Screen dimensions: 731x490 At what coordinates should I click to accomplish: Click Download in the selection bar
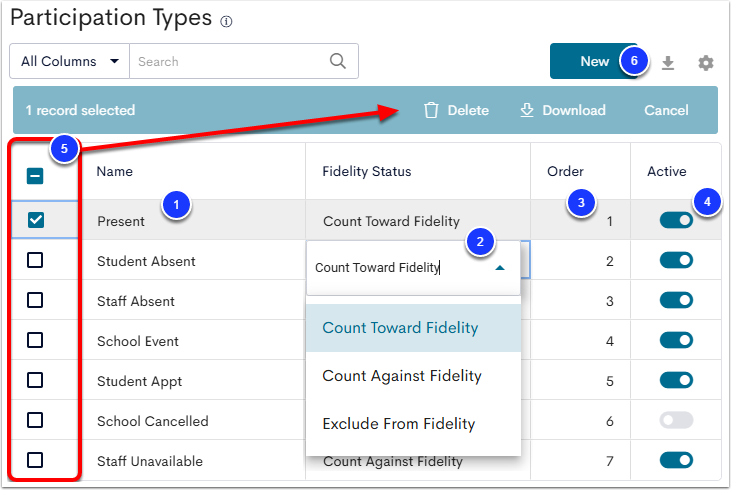pos(563,110)
